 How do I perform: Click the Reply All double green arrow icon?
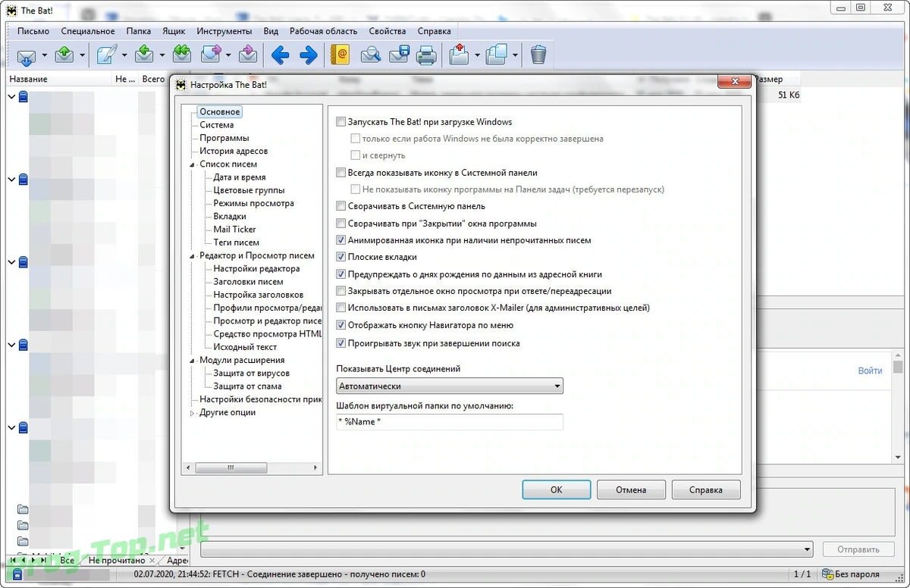pyautogui.click(x=182, y=55)
